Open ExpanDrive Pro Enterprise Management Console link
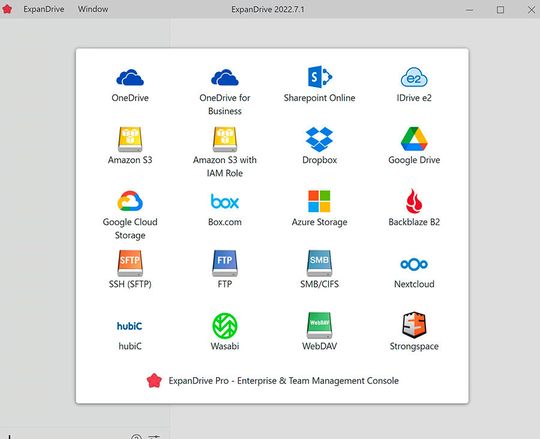This screenshot has width=540, height=439. click(273, 380)
